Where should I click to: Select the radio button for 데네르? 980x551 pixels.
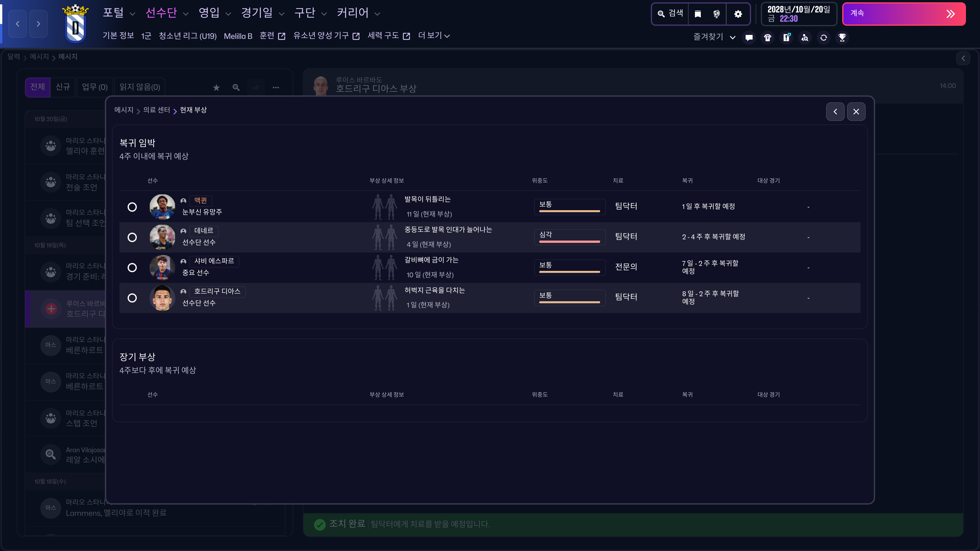132,237
